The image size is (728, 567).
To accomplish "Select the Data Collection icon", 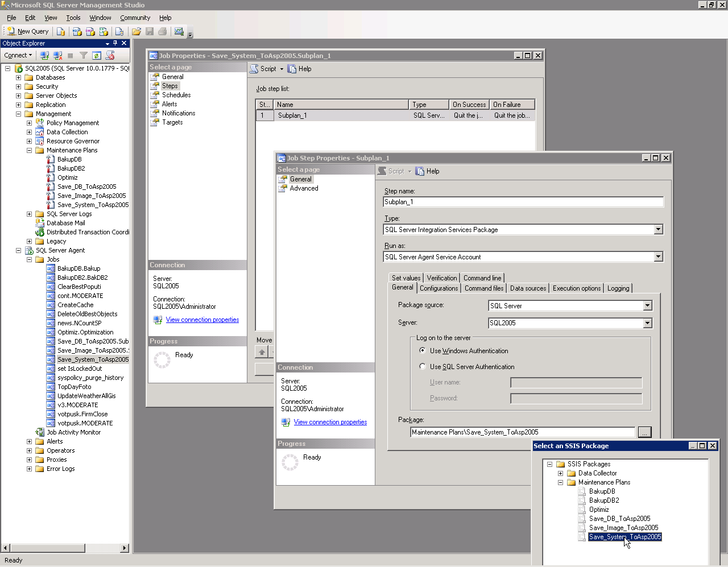I will pos(40,132).
